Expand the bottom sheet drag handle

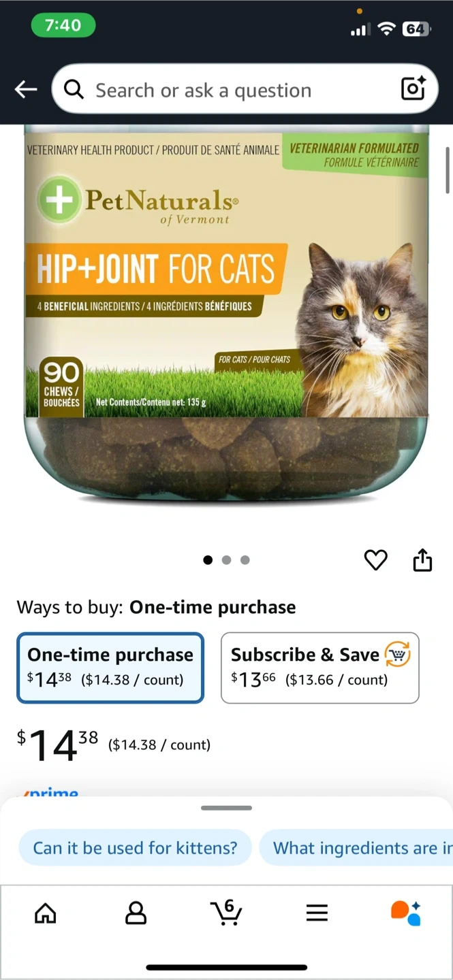[x=226, y=808]
